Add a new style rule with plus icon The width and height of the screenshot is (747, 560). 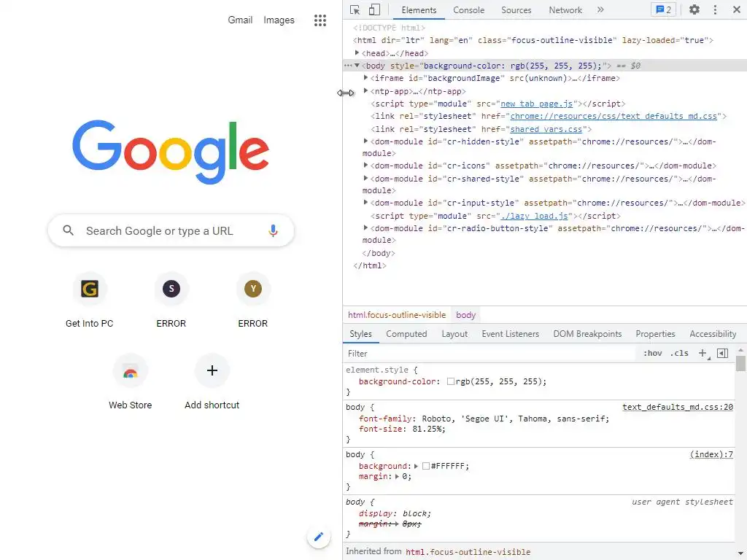[x=703, y=354]
